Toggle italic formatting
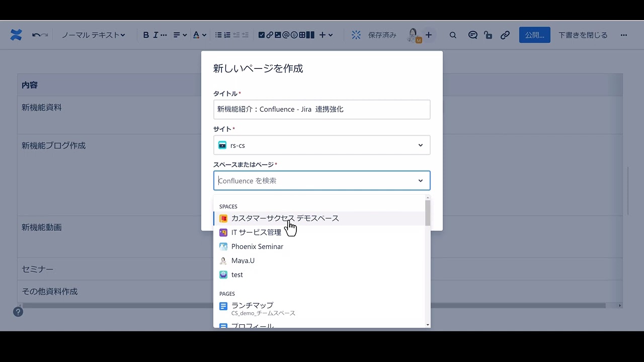The image size is (644, 362). click(x=155, y=35)
